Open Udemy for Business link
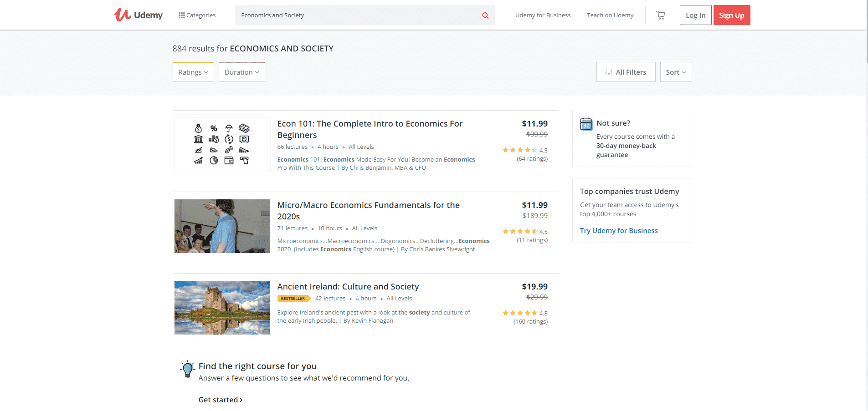Viewport: 868px width, 411px height. click(x=543, y=15)
